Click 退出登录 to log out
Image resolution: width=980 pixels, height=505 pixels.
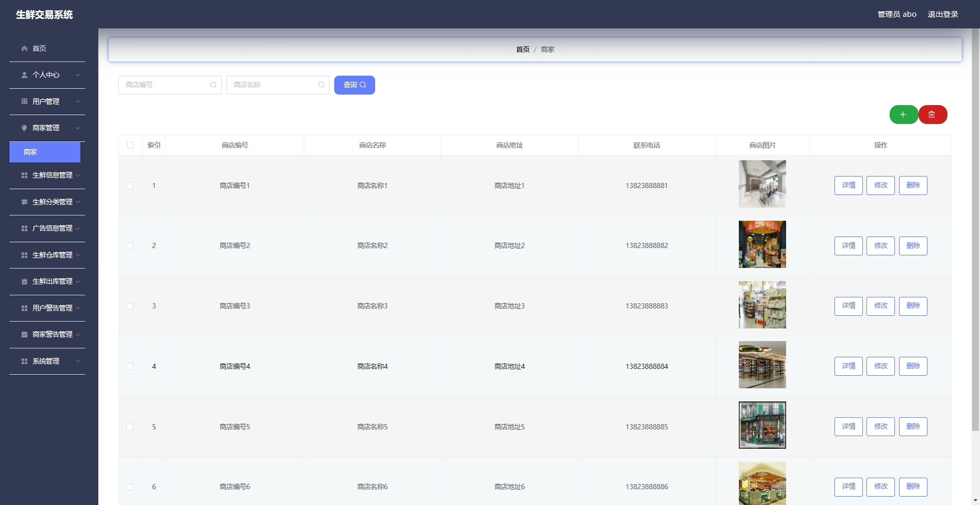(943, 14)
